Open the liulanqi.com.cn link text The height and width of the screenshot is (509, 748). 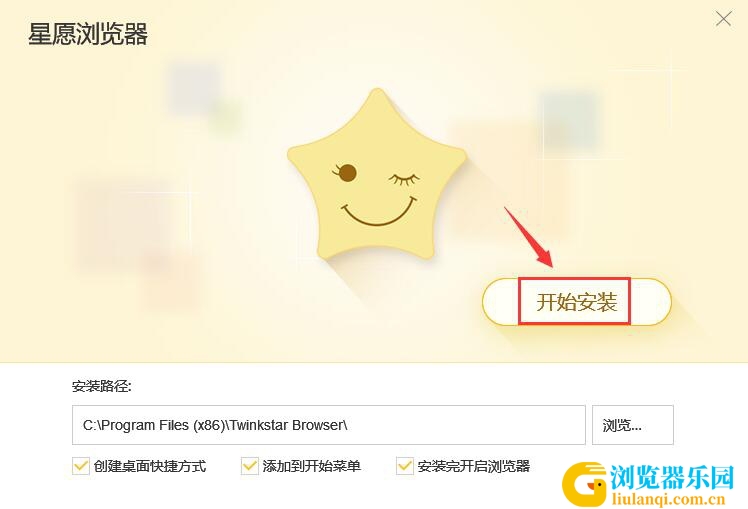[x=668, y=499]
